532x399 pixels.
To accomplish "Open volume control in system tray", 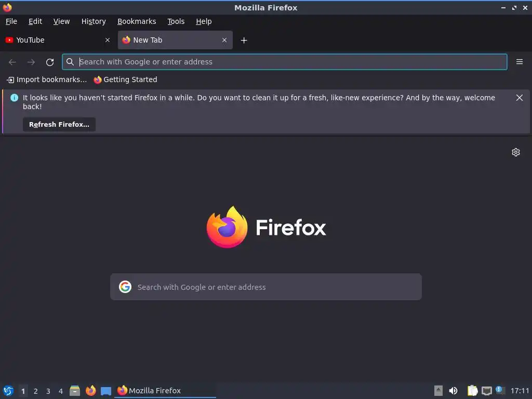I will pyautogui.click(x=453, y=391).
